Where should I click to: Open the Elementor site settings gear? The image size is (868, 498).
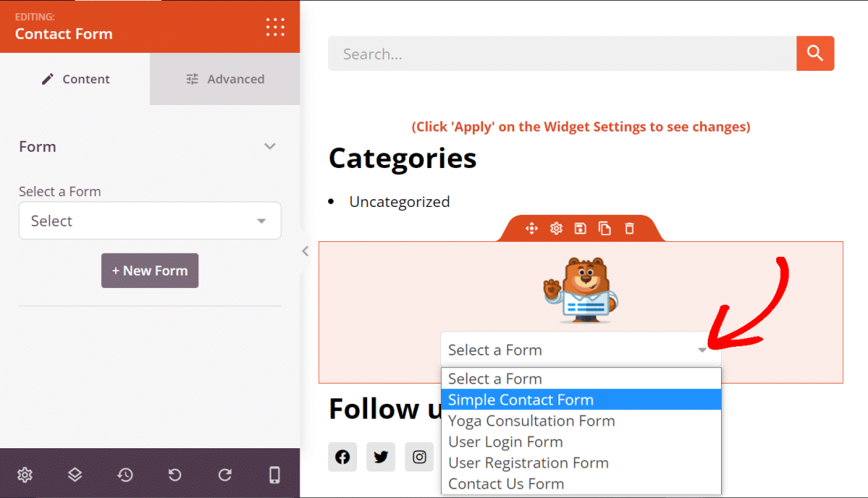pos(25,475)
